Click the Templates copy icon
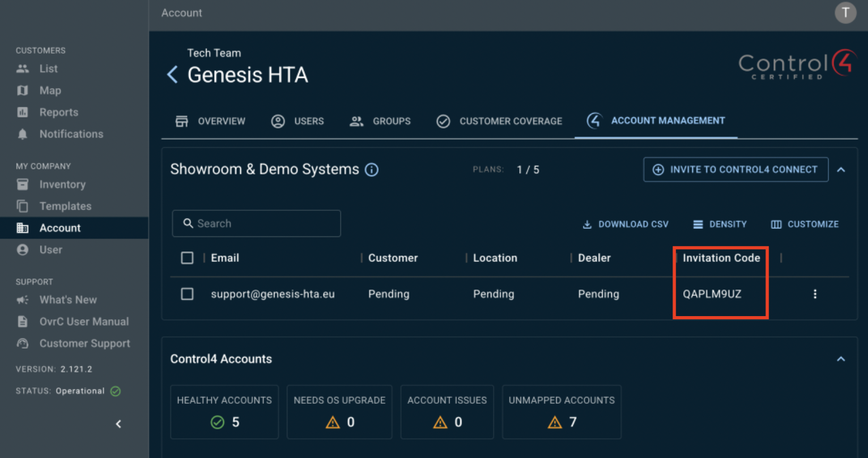The image size is (868, 458). point(22,206)
